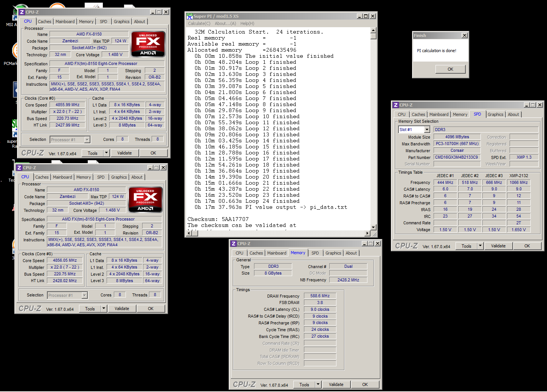Viewport: 547px width, 392px height.
Task: Click the right arrow of Super PI's horizontal scrollbar
Action: point(367,233)
